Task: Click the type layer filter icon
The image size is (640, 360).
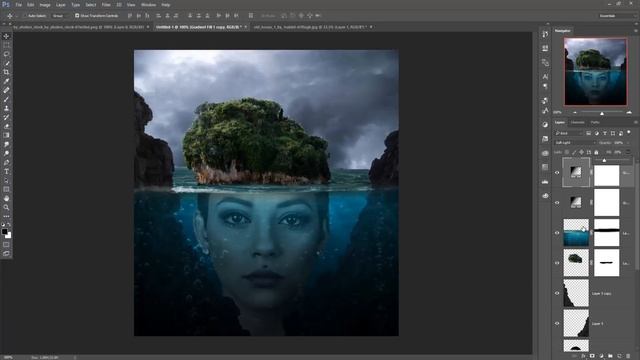Action: tap(604, 133)
